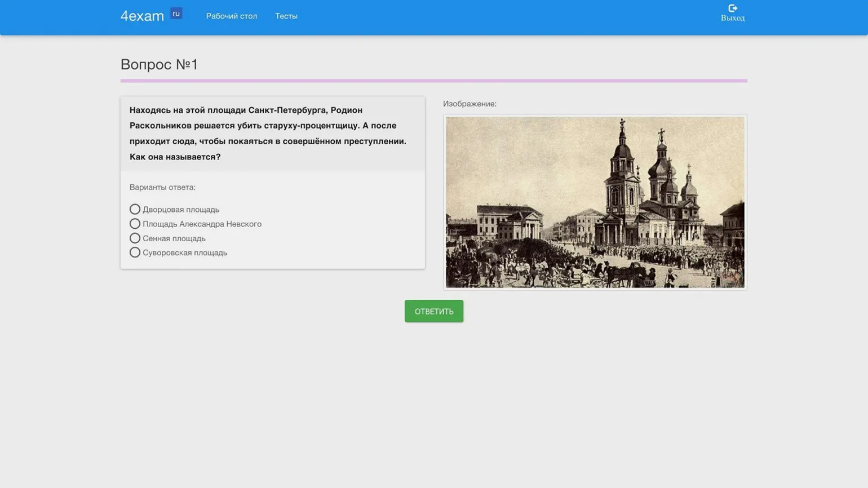The width and height of the screenshot is (868, 488).
Task: Click the purple progress bar under heading
Action: point(433,81)
